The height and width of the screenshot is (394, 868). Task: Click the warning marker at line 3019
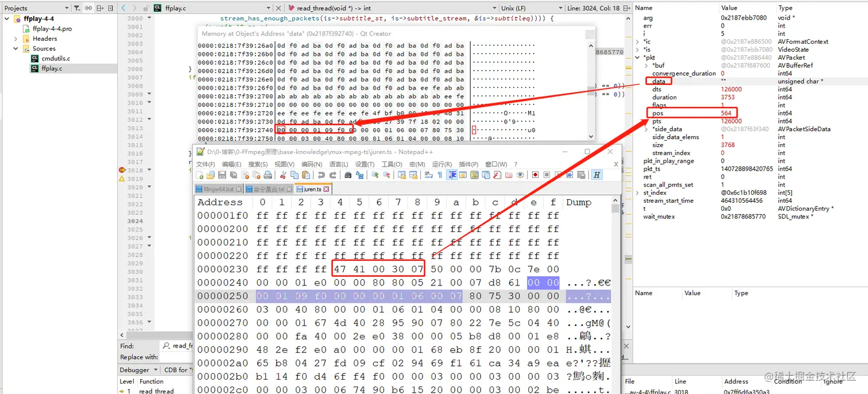(122, 179)
